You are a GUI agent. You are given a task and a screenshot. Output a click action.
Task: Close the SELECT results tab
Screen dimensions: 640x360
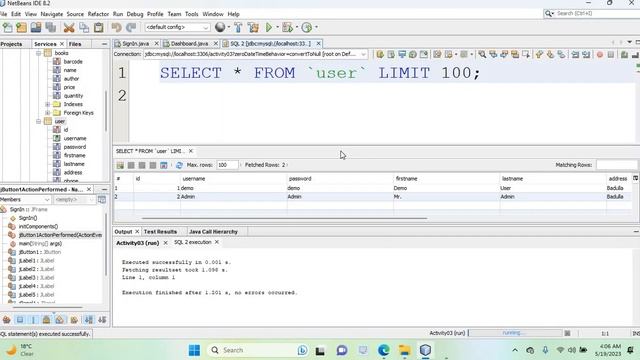point(191,151)
